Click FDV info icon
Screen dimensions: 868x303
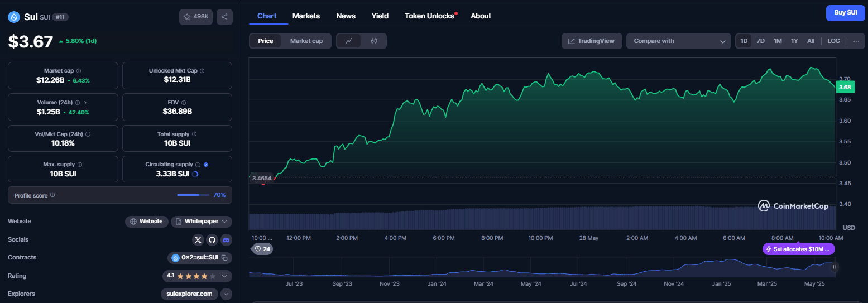tap(184, 103)
